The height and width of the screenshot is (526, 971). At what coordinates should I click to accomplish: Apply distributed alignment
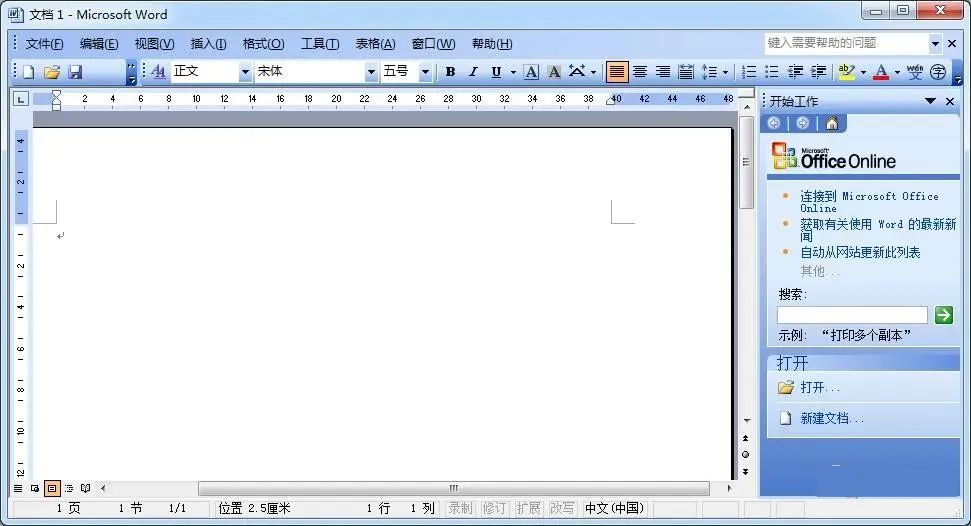[686, 72]
